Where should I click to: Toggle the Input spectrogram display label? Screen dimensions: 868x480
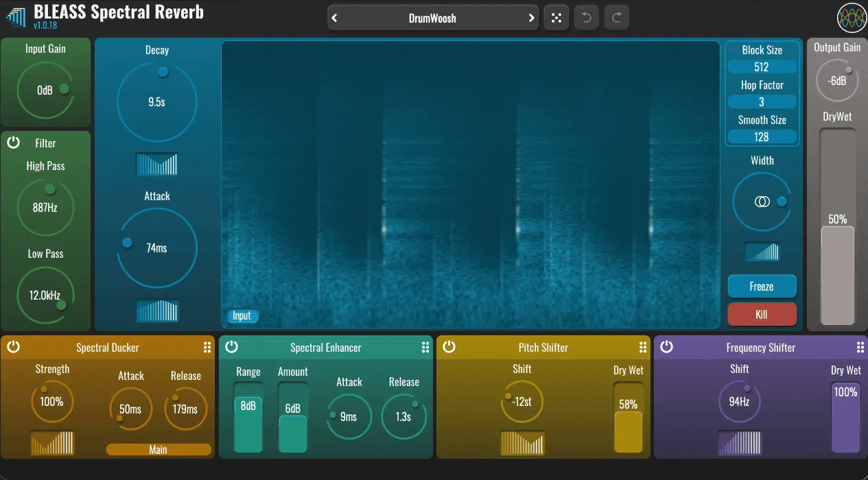tap(242, 315)
